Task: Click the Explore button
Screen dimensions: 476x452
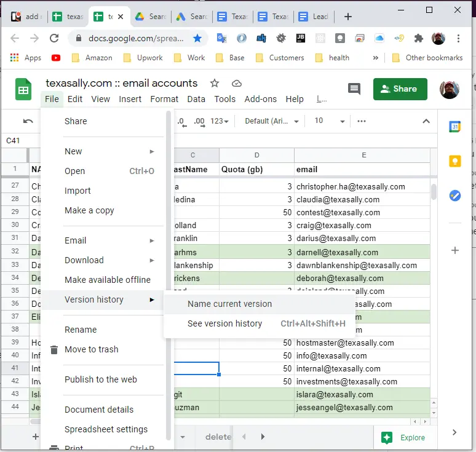Action: (x=403, y=437)
